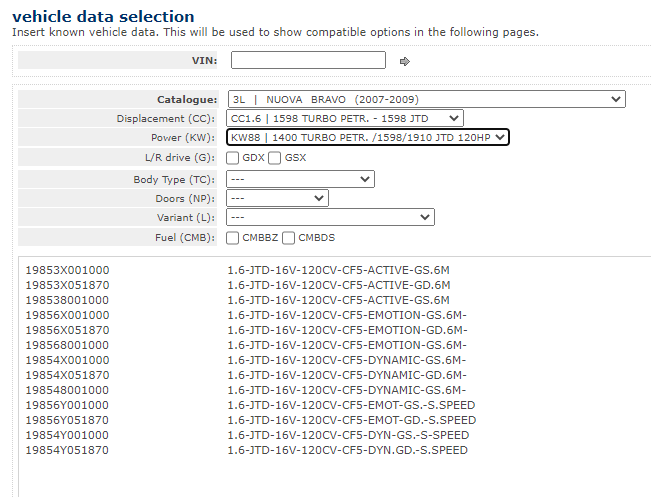The image size is (651, 497).
Task: Open the Displacement (CC) dropdown
Action: coord(345,118)
